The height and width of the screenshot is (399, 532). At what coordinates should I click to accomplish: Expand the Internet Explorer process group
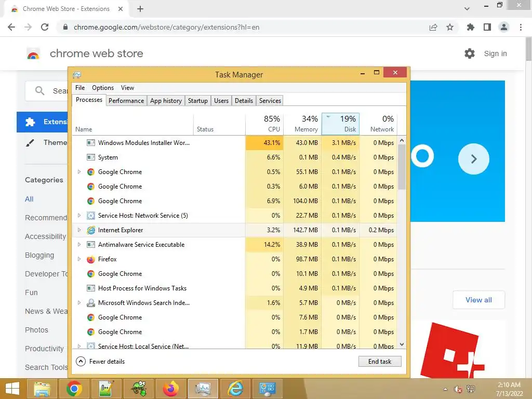pos(79,230)
